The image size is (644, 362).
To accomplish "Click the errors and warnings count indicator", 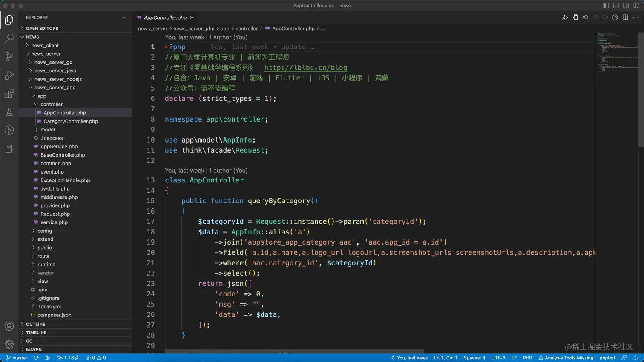I will pyautogui.click(x=96, y=358).
